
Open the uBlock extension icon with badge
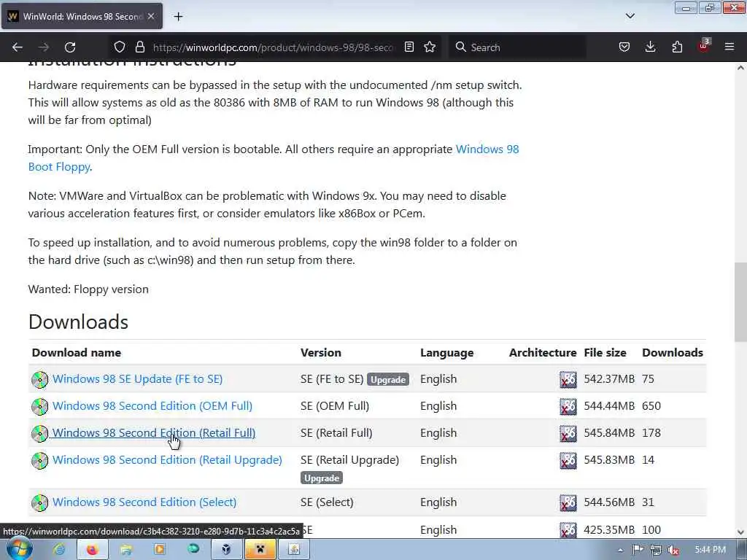pyautogui.click(x=703, y=46)
